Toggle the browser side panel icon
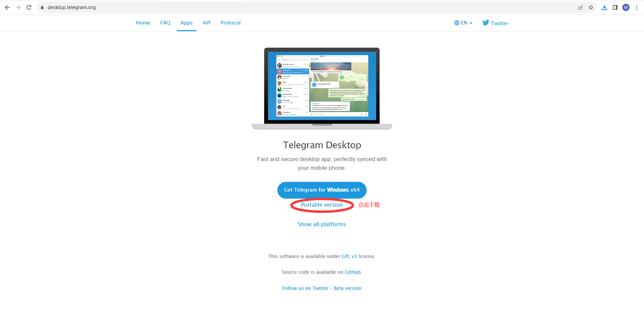This screenshot has height=309, width=644. click(x=615, y=7)
